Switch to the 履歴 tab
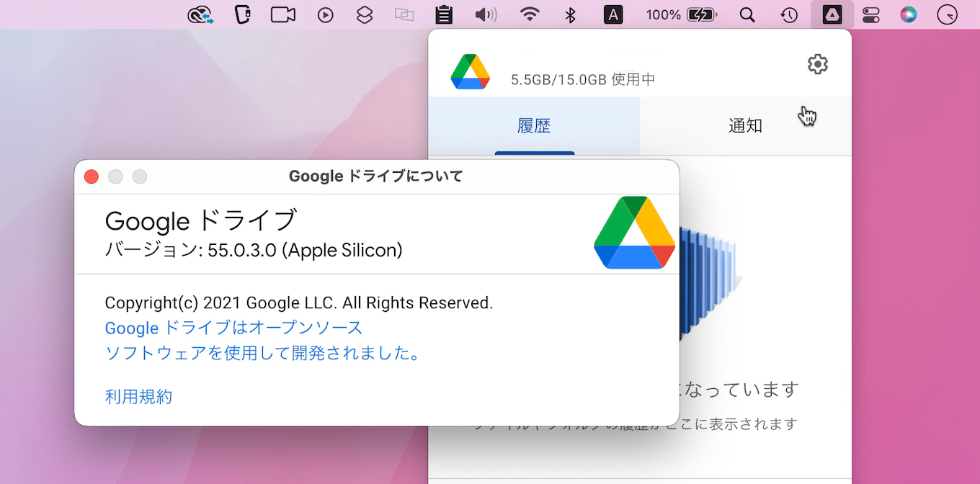This screenshot has width=980, height=484. tap(534, 126)
